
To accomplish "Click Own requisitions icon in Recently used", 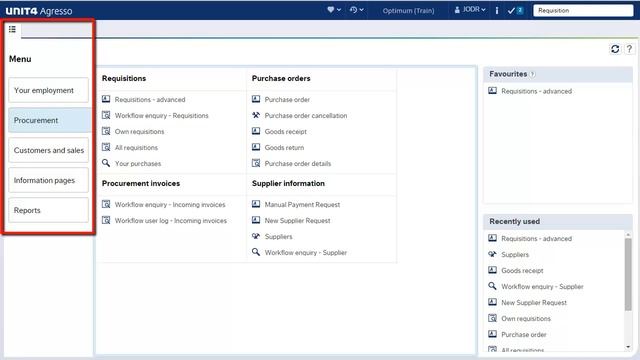I will (x=493, y=318).
